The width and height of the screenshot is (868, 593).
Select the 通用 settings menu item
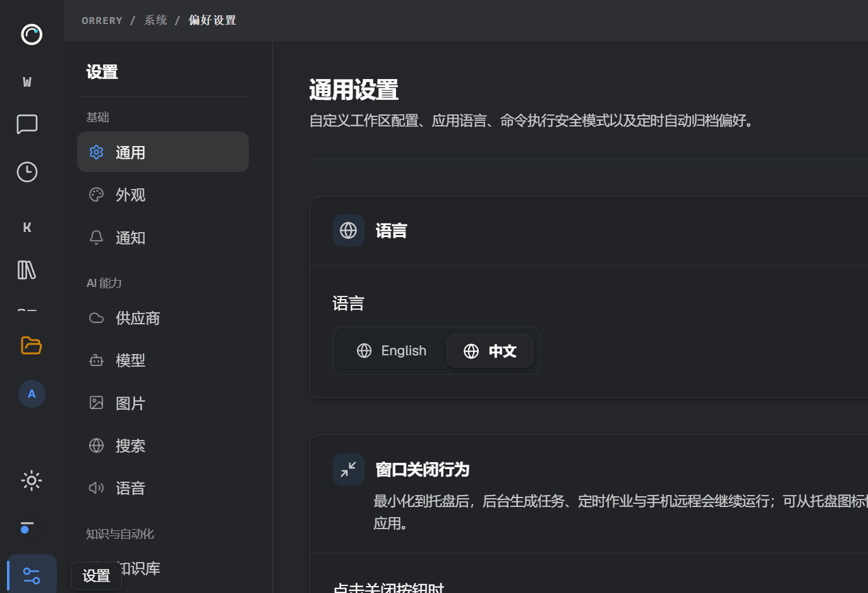click(163, 152)
